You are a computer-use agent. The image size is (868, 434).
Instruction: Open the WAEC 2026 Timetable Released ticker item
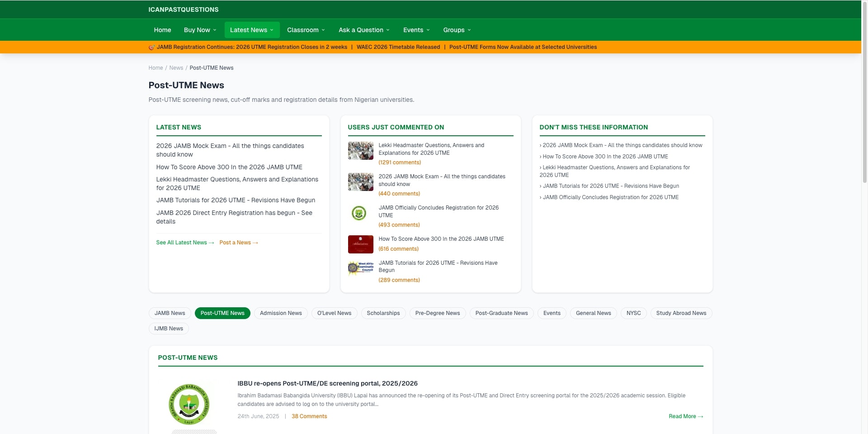(398, 47)
